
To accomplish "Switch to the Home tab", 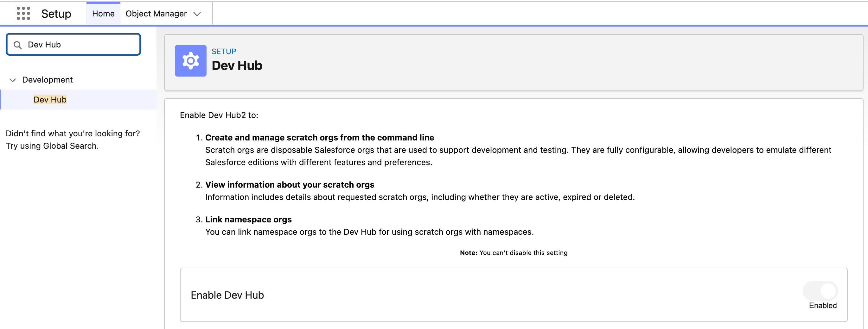I will pos(103,14).
